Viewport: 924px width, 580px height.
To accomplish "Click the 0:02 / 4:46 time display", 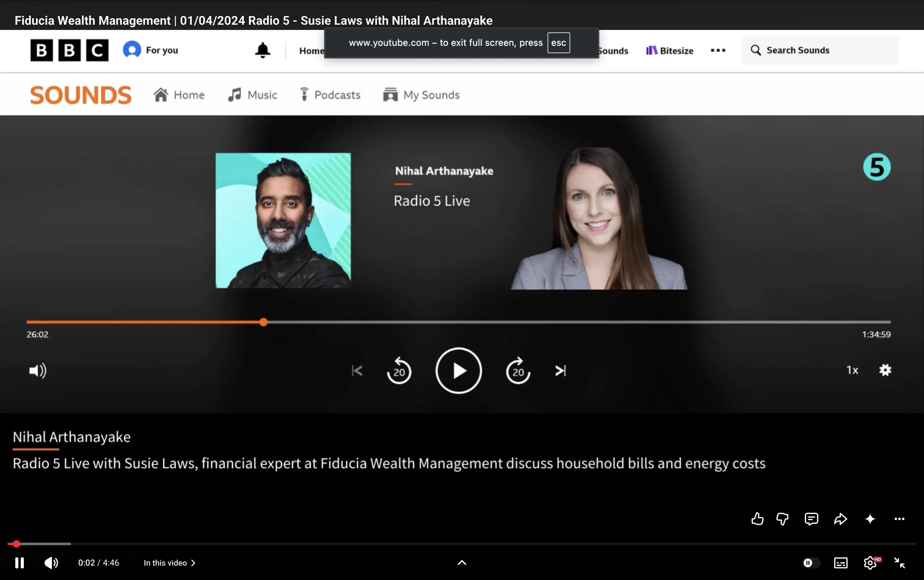I will (99, 563).
